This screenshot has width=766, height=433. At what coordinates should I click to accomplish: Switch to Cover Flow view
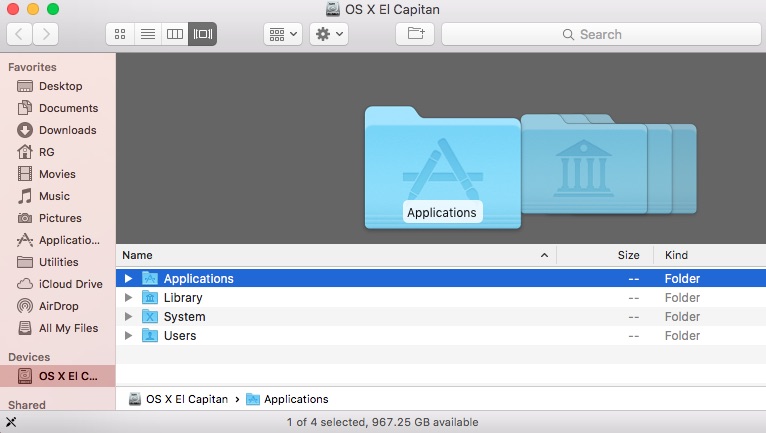point(203,34)
